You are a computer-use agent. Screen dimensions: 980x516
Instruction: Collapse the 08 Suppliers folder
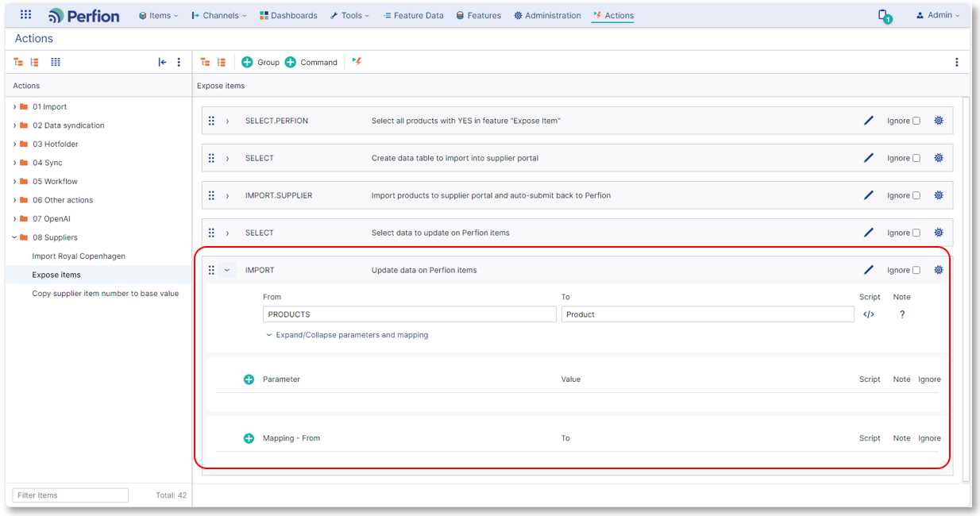pyautogui.click(x=14, y=237)
